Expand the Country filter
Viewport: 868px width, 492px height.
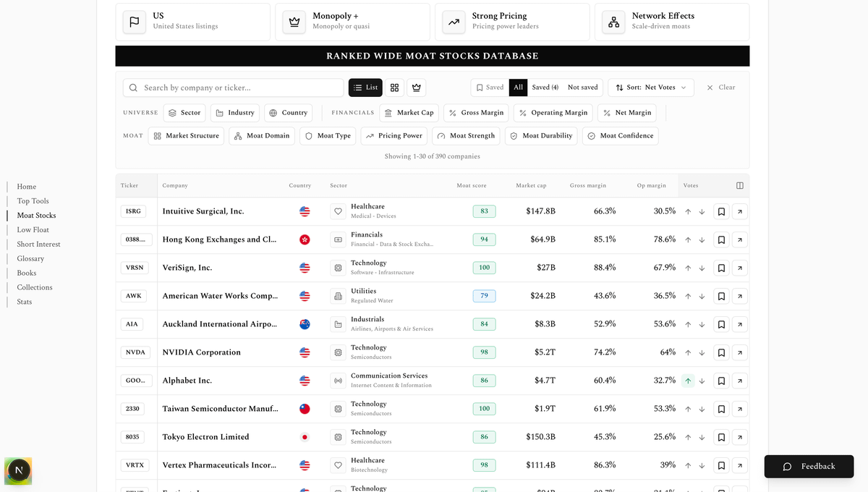289,113
